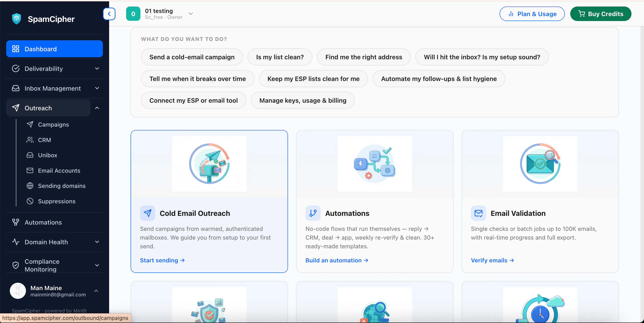
Task: Select 'Will I hit the inbox?' chip
Action: pyautogui.click(x=482, y=57)
